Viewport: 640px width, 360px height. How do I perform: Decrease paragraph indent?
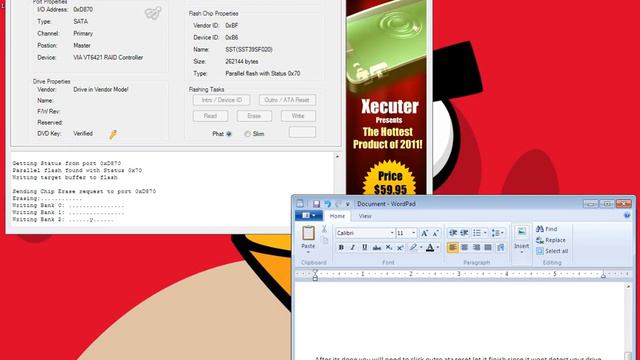pos(453,233)
